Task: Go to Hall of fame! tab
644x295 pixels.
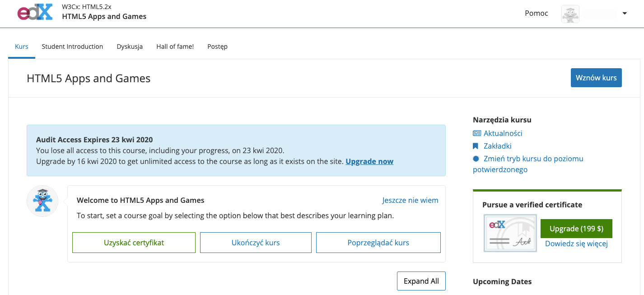Action: click(175, 47)
